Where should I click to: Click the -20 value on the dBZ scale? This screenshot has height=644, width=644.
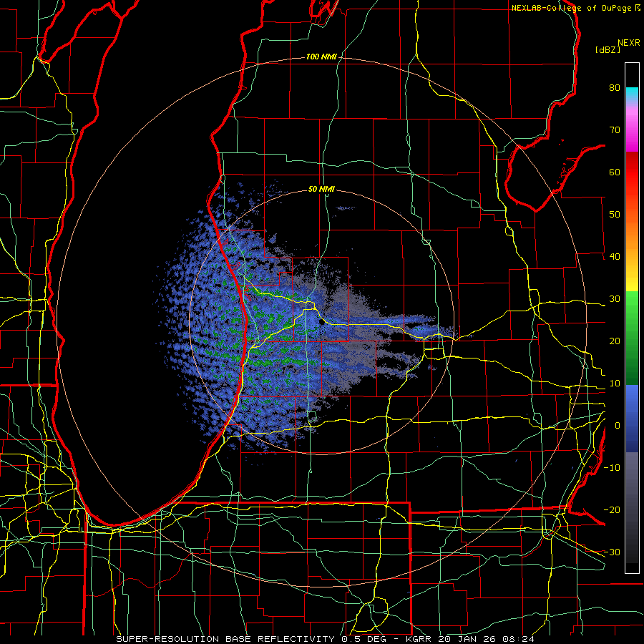coord(612,509)
